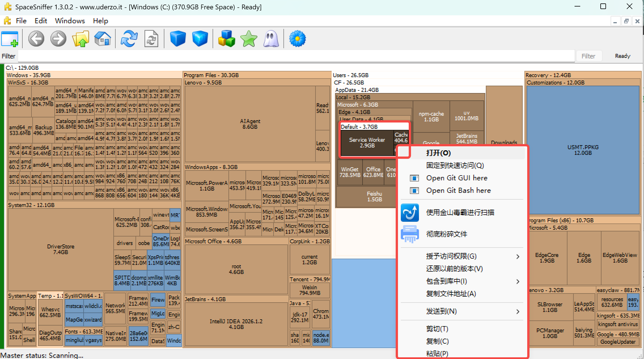Expand the 授予访问权限(G) submenu arrow

[518, 257]
